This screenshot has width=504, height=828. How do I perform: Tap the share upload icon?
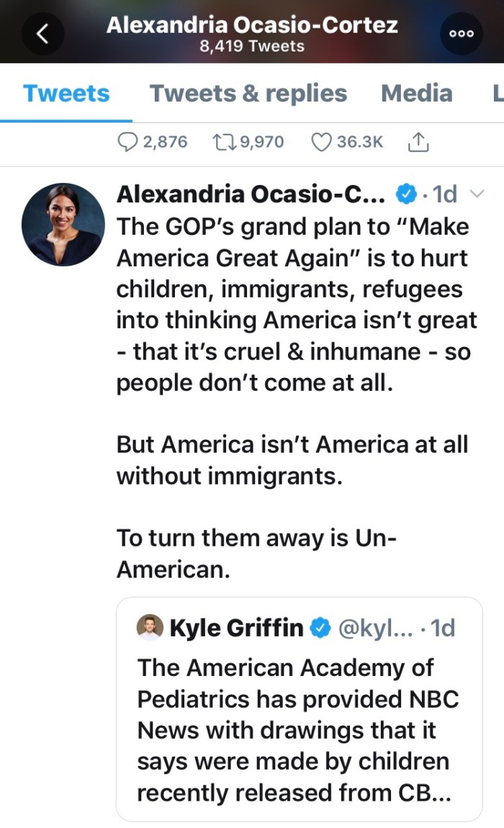tap(418, 143)
